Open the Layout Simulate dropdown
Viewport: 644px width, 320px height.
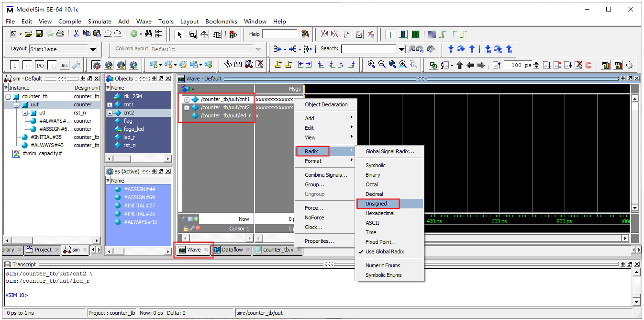[x=93, y=49]
